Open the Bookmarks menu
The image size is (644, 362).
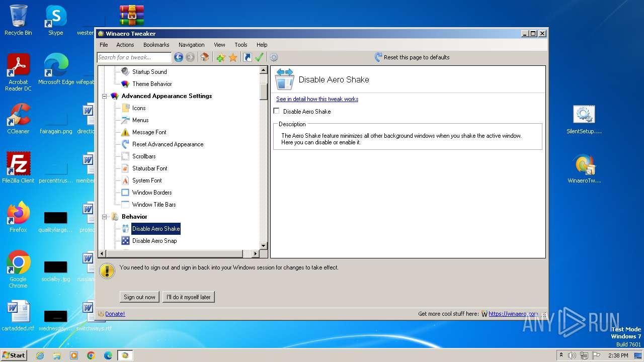tap(156, 45)
